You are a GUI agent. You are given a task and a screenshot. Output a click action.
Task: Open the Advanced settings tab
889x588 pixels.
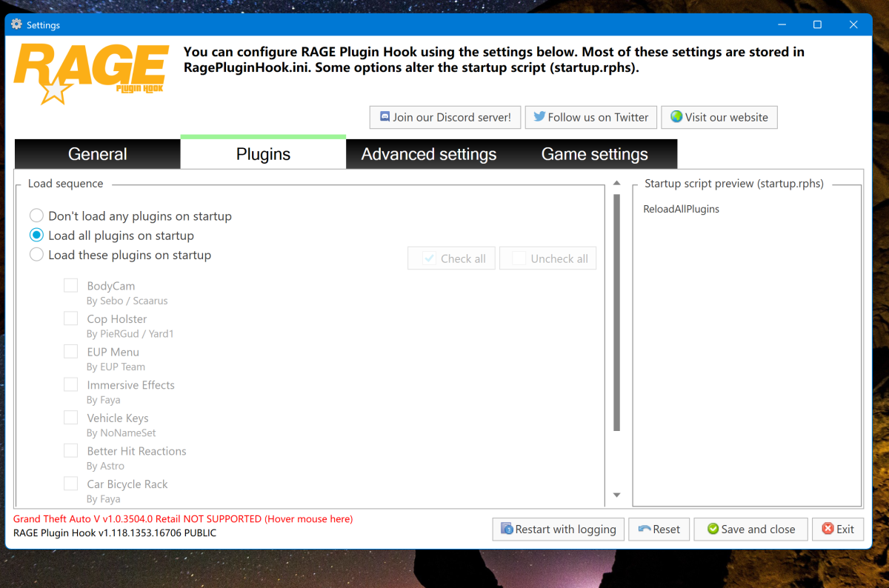pos(429,154)
